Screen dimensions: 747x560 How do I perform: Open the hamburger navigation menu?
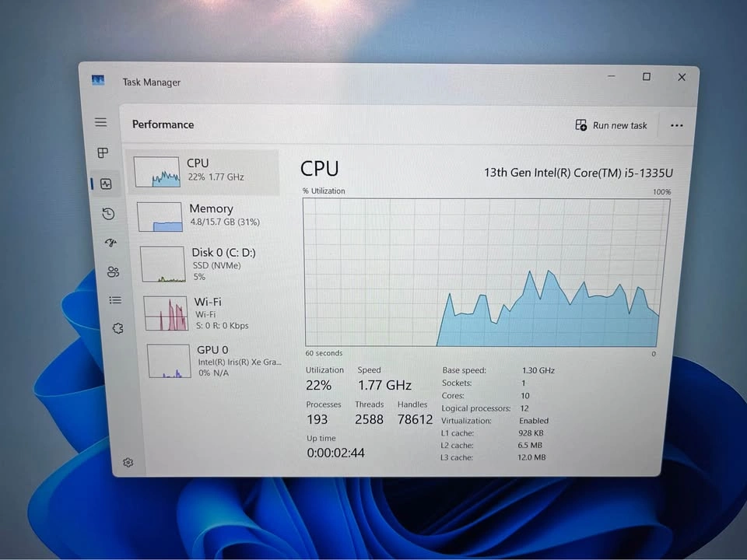point(100,122)
